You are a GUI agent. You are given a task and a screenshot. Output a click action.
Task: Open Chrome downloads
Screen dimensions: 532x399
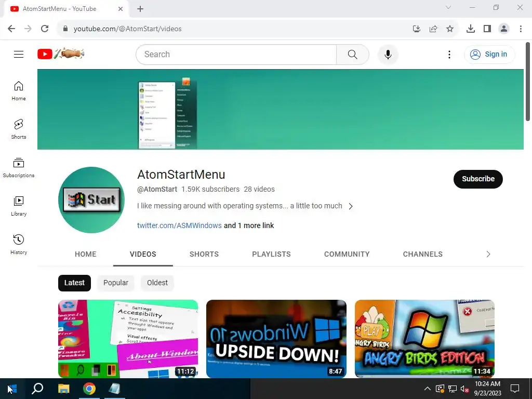471,29
